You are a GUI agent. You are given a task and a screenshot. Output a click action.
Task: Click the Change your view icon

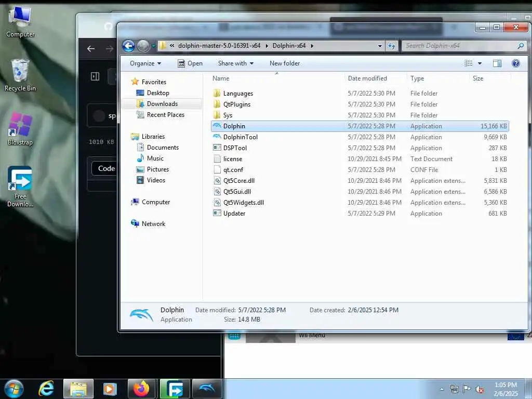point(469,63)
